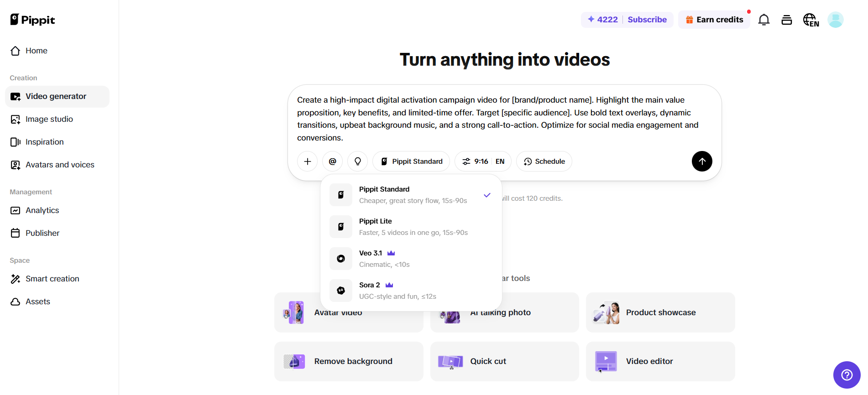Screen dimensions: 868x395
Task: Click the 4222 credits balance
Action: click(602, 20)
